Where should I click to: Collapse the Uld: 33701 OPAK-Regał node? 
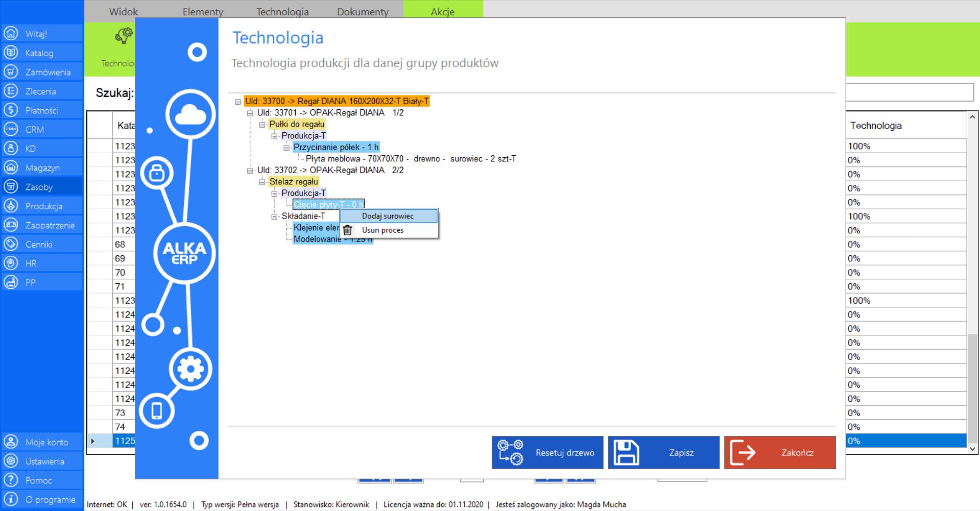[x=250, y=113]
